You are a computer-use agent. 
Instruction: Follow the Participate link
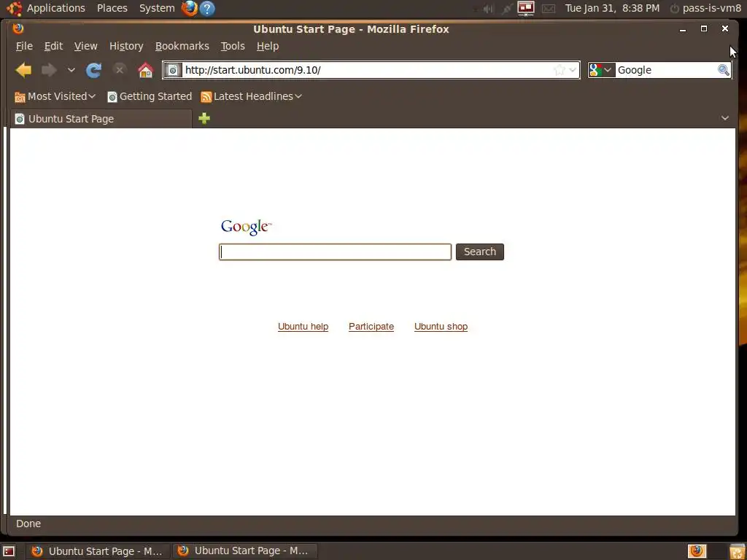pos(371,327)
